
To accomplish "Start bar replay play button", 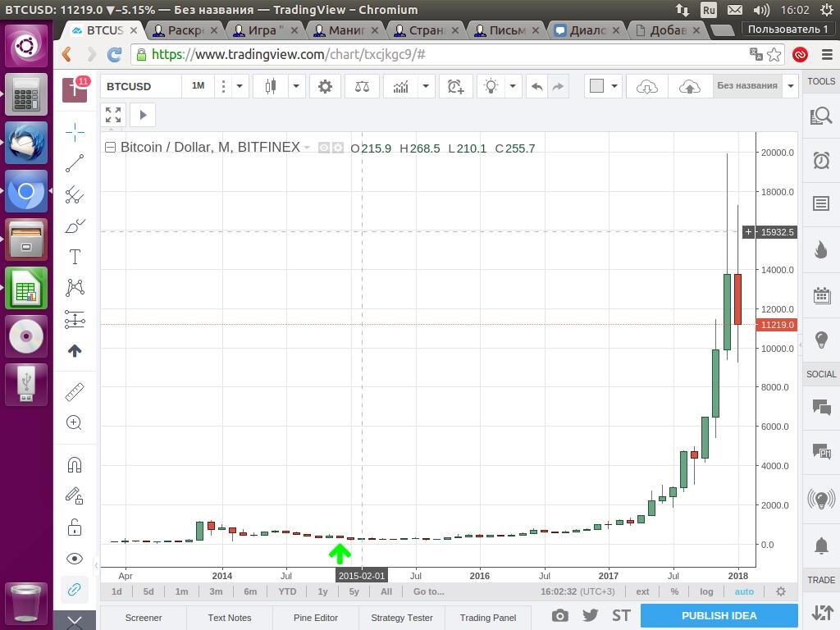I will coord(143,115).
